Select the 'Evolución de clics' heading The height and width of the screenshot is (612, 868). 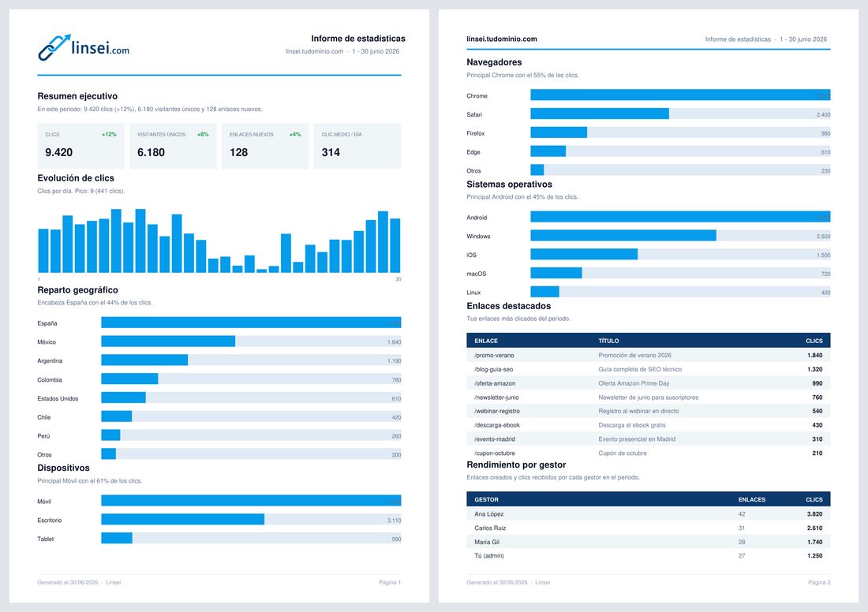[x=76, y=178]
